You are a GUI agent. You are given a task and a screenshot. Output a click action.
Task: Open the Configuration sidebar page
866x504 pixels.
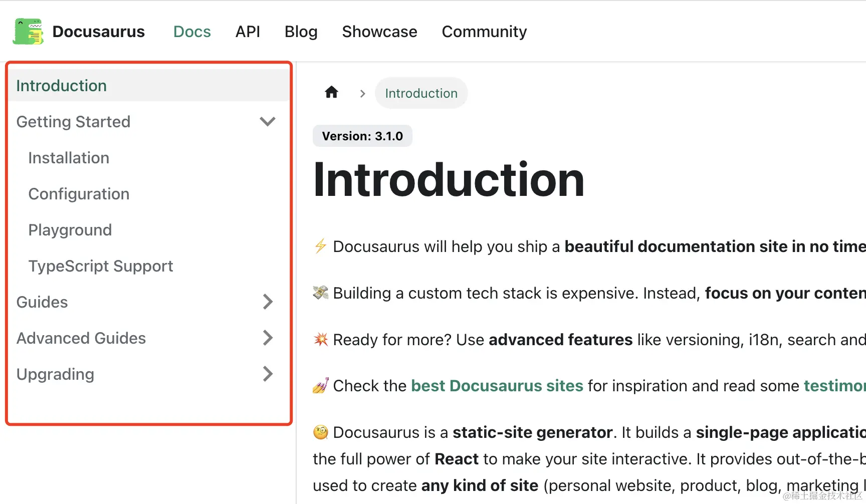[79, 194]
